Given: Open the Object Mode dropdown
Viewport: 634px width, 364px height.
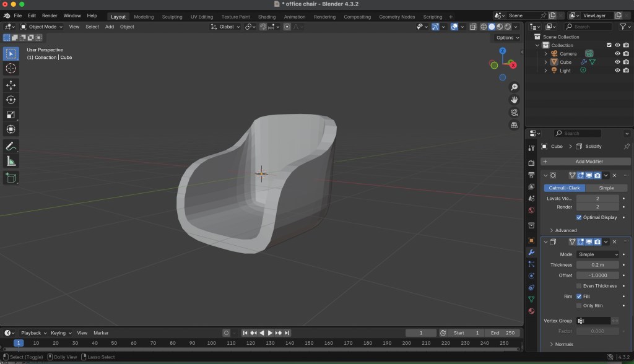Looking at the screenshot, I should [x=41, y=27].
